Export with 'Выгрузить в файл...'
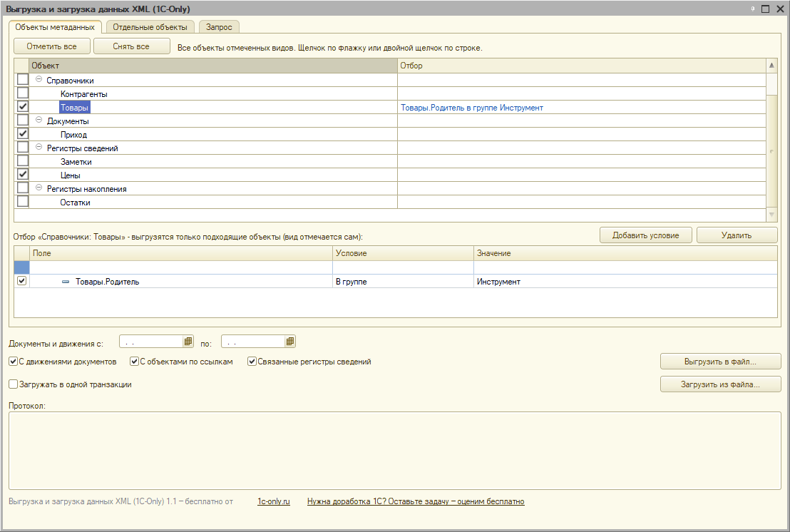 point(720,362)
